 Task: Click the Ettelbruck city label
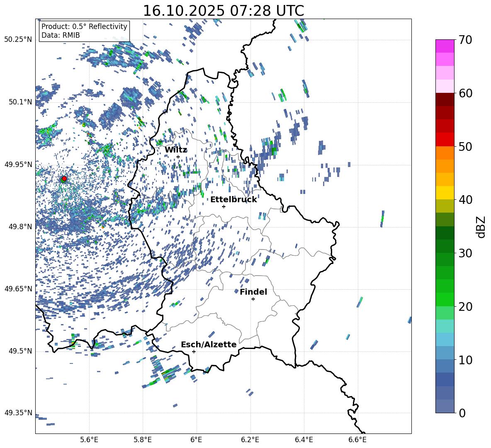tap(233, 200)
